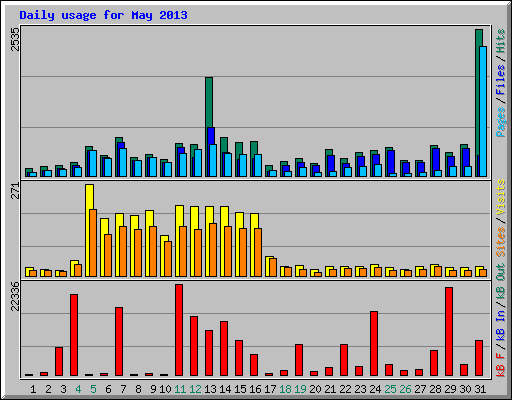512x400 pixels.
Task: Click the red kB bar on day 31
Action: coord(479,358)
